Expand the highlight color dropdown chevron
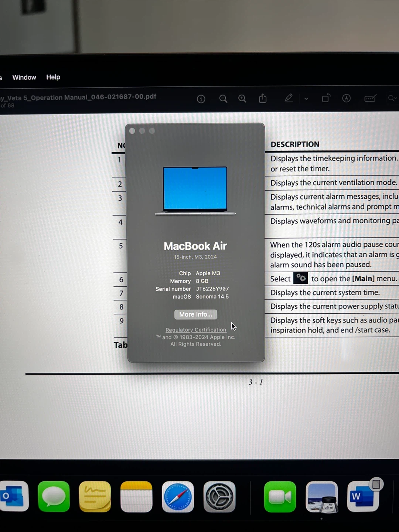Viewport: 399px width, 532px height. (306, 99)
